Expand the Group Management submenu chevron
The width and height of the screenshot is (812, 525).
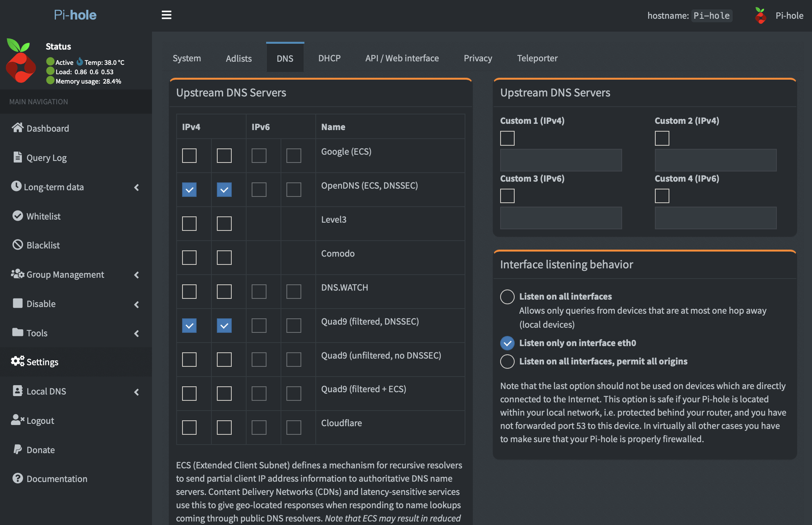(136, 275)
